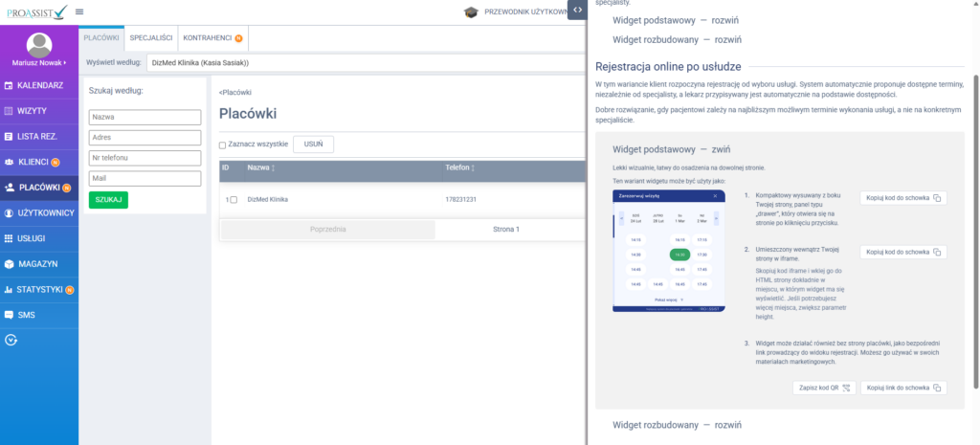This screenshot has width=980, height=445.
Task: Check the Zaznacz wszystkie checkbox
Action: pyautogui.click(x=223, y=145)
